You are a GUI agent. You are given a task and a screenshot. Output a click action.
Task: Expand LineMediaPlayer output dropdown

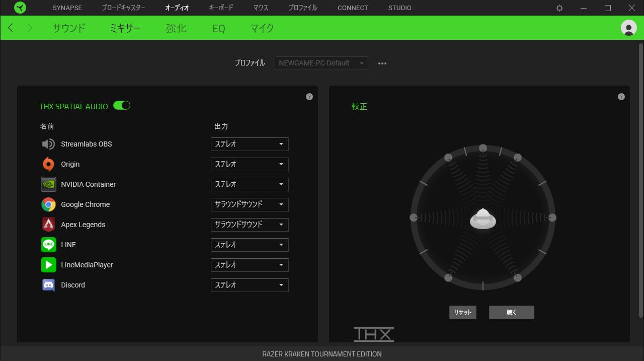pyautogui.click(x=250, y=265)
